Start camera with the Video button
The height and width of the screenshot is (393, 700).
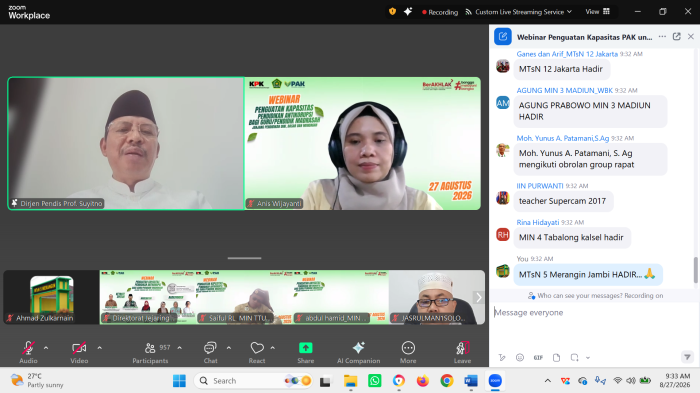(x=79, y=352)
